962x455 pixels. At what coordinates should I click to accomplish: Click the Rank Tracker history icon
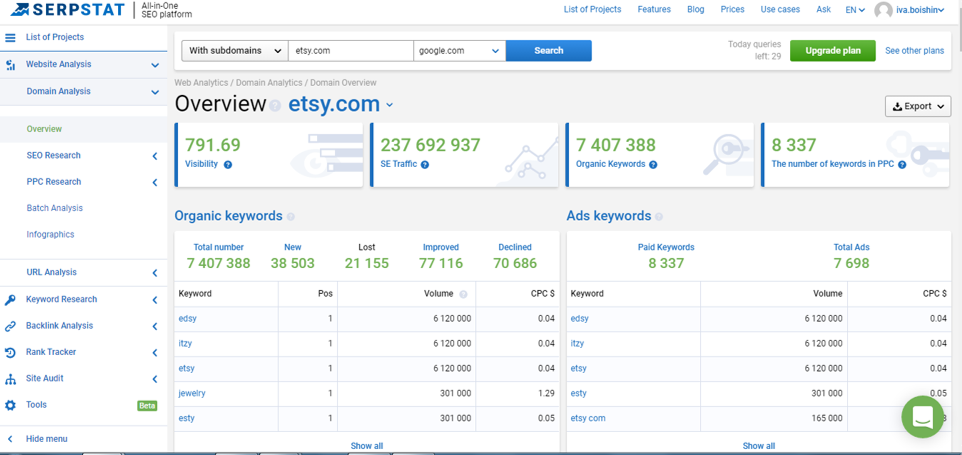tap(10, 353)
